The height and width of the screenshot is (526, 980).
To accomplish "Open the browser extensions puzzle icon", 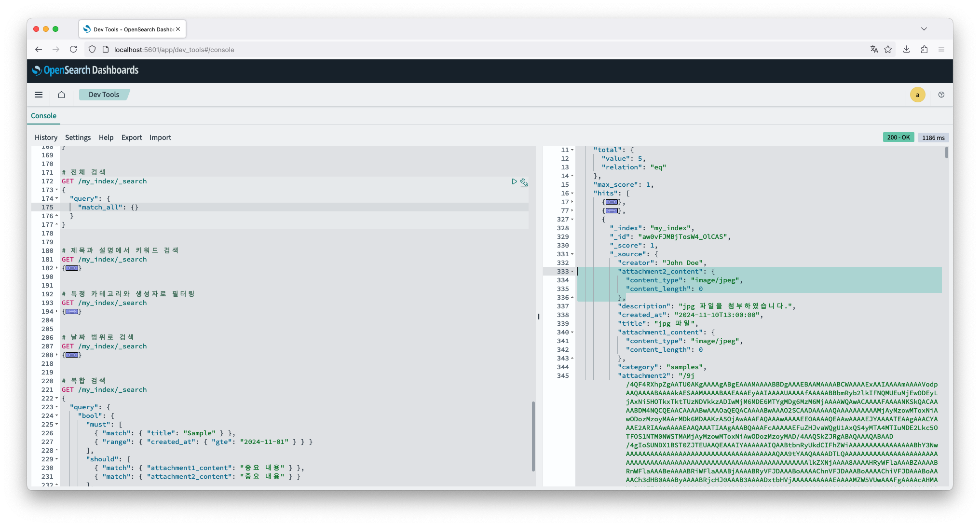I will pyautogui.click(x=924, y=49).
